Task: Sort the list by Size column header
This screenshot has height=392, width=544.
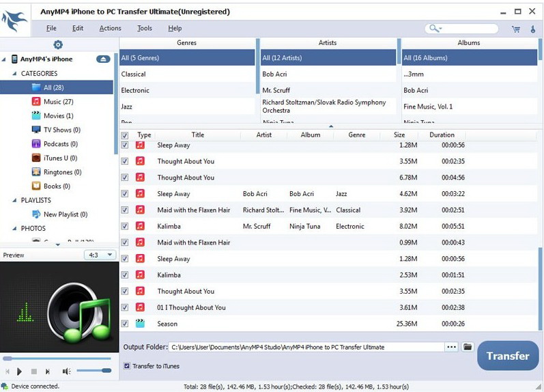Action: pyautogui.click(x=399, y=135)
